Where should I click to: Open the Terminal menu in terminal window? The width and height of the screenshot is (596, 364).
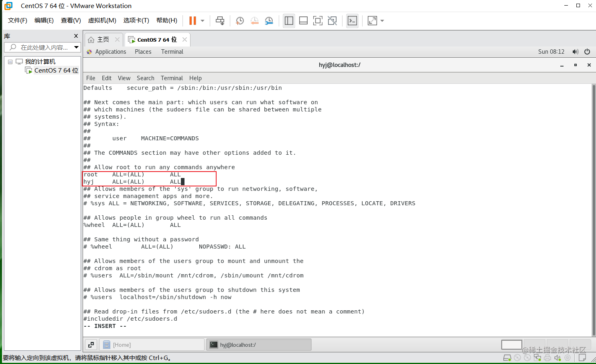[172, 78]
